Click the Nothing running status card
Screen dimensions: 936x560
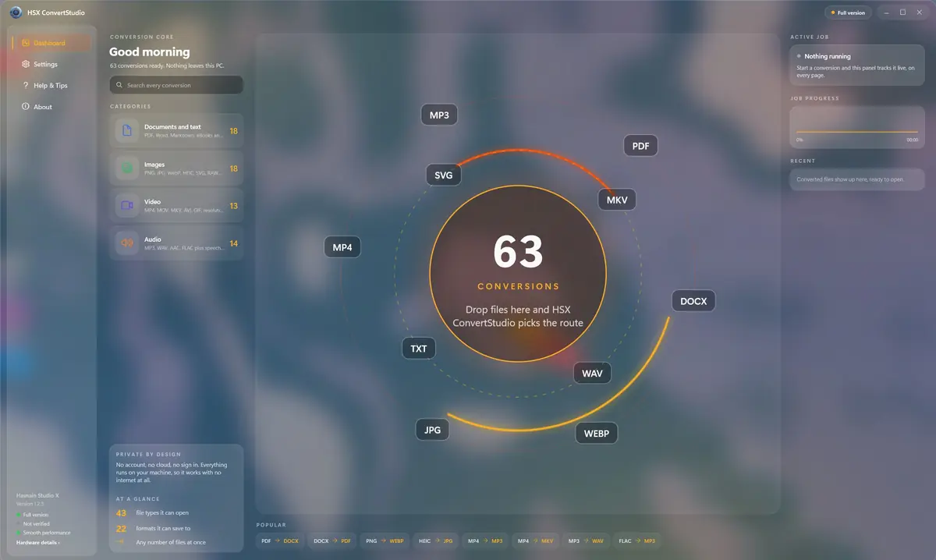857,66
